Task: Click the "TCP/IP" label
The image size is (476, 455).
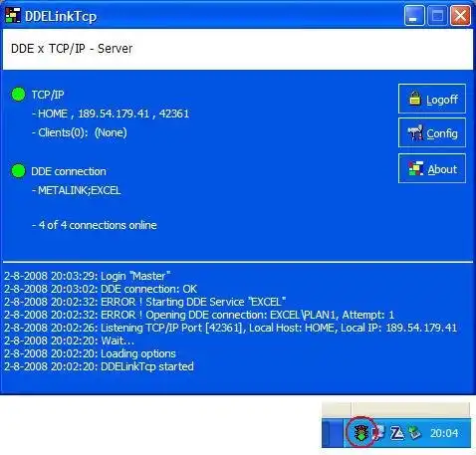Action: point(48,95)
